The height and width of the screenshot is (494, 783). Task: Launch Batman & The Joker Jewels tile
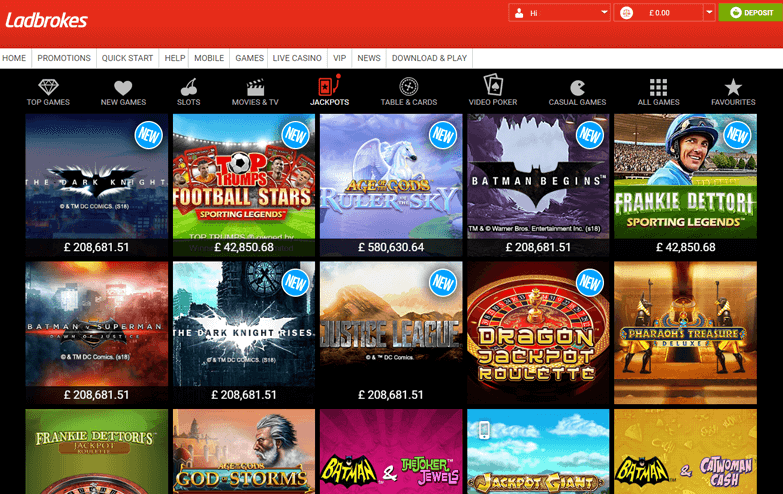[391, 452]
